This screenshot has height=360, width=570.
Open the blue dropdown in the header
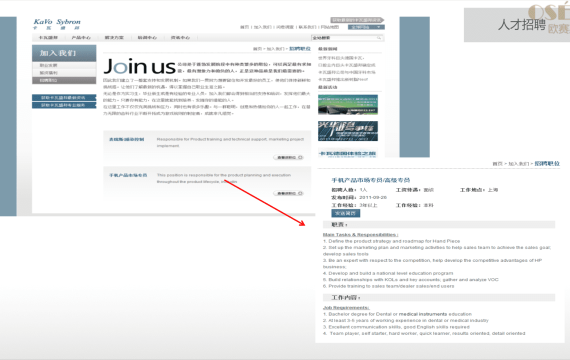[366, 27]
